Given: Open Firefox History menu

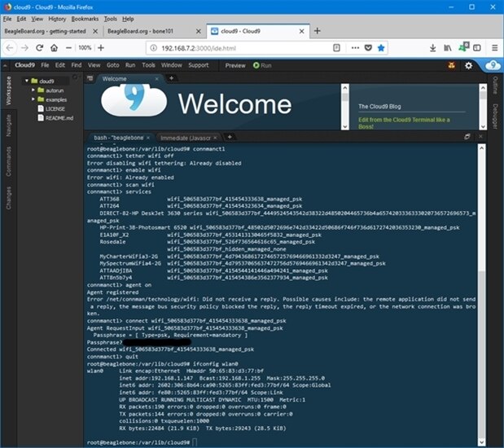Looking at the screenshot, I should coord(57,19).
